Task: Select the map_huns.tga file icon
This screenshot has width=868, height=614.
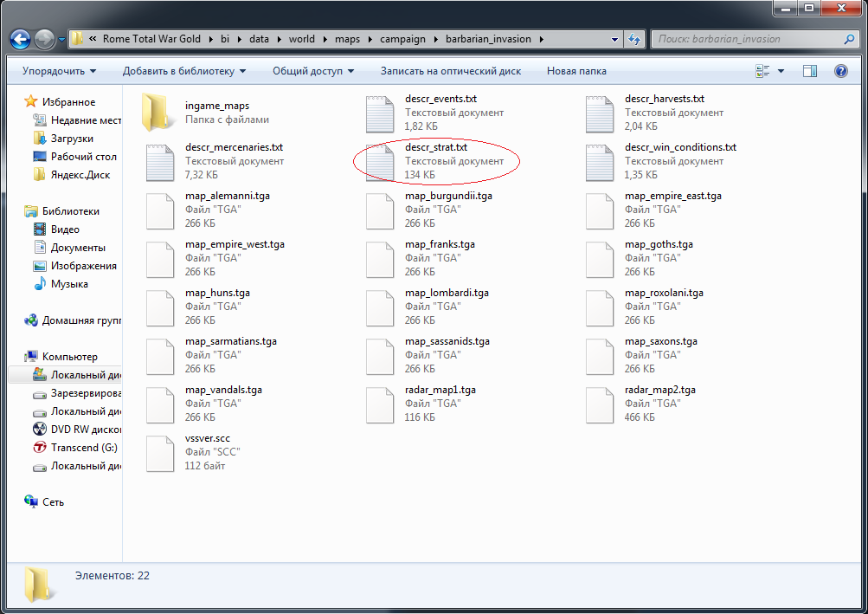Action: [160, 308]
